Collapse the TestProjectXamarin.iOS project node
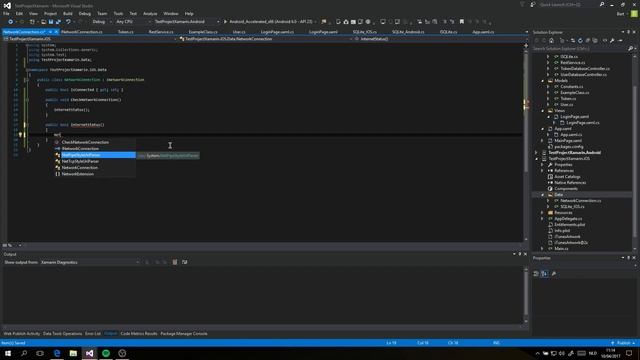640x360 pixels. [x=536, y=159]
